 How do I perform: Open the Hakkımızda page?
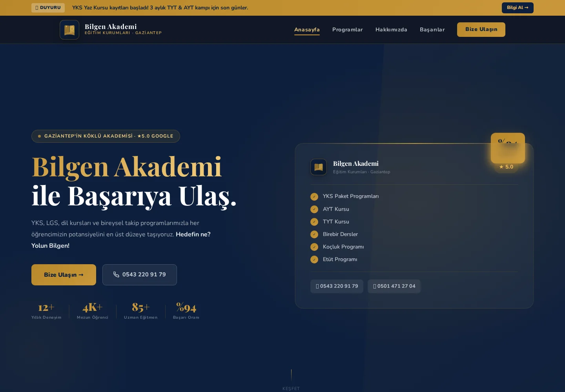click(391, 30)
